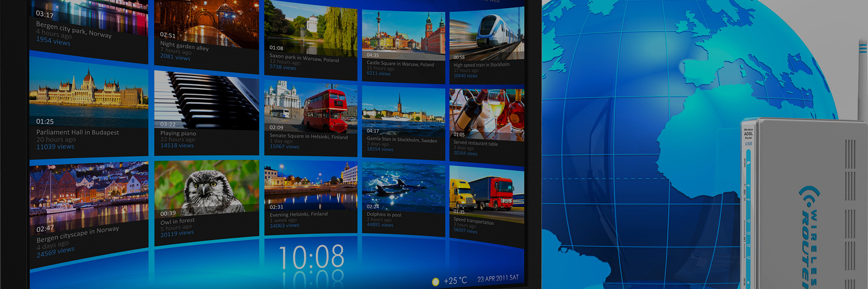868x289 pixels.
Task: Select the Served restaurant table thumbnail
Action: (x=486, y=114)
